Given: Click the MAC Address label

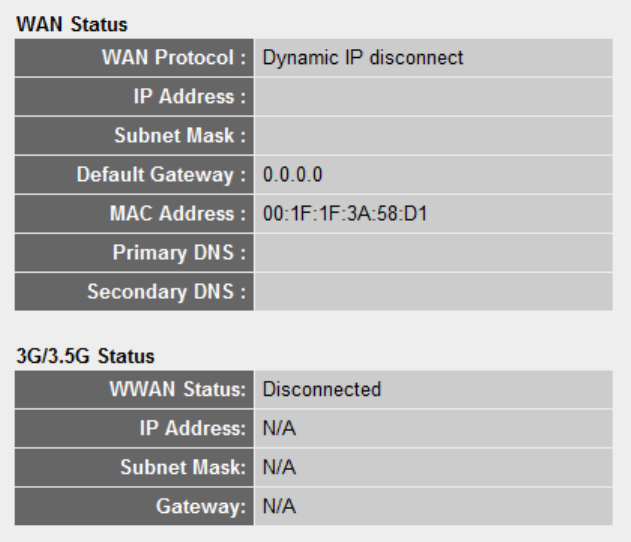Looking at the screenshot, I should pyautogui.click(x=178, y=213).
